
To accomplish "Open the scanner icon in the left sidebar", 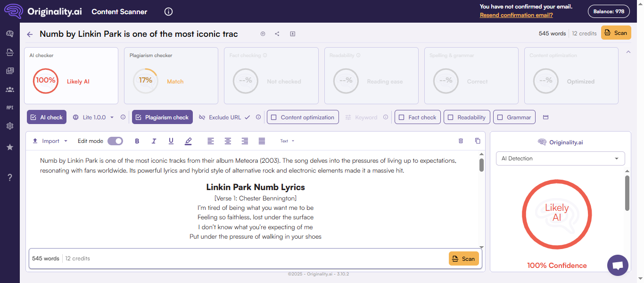I will 9,52.
